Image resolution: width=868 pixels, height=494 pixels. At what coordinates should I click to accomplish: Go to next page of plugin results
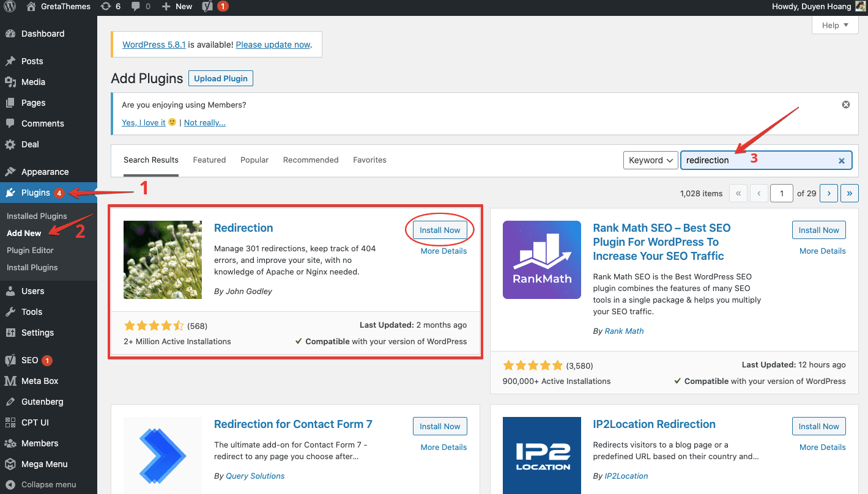(829, 193)
